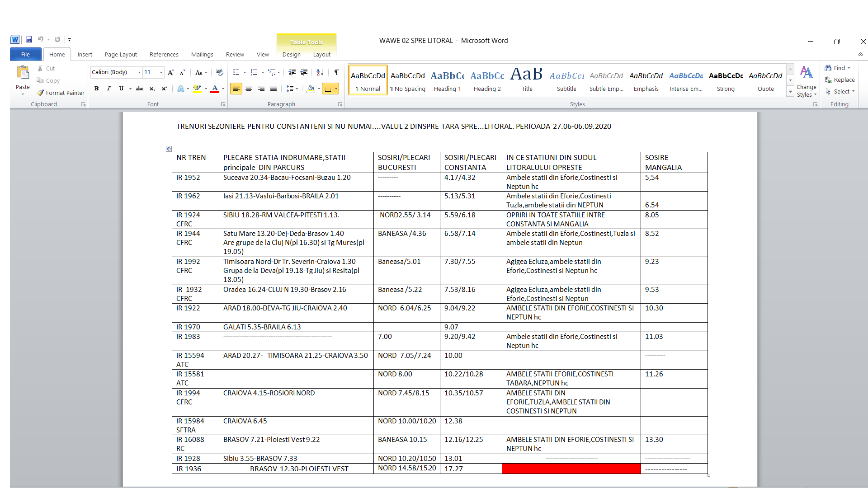
Task: Click the red shaded cell in IR 1936 row
Action: [x=571, y=469]
